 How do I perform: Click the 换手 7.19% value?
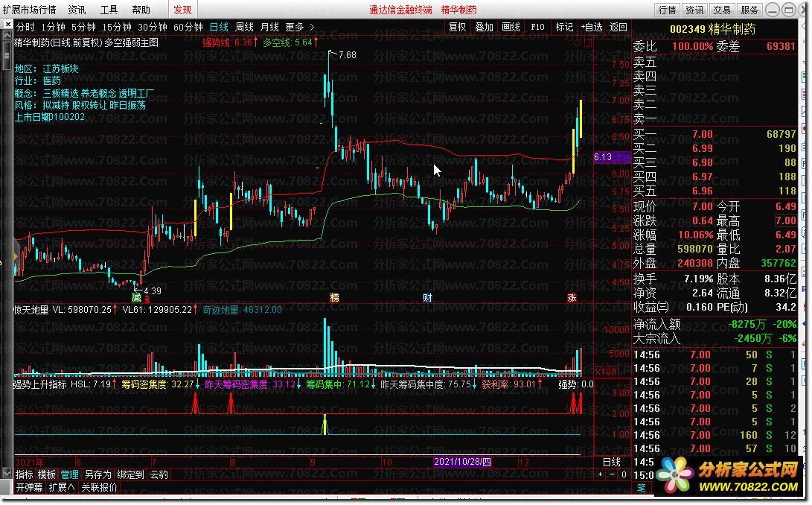coord(699,279)
